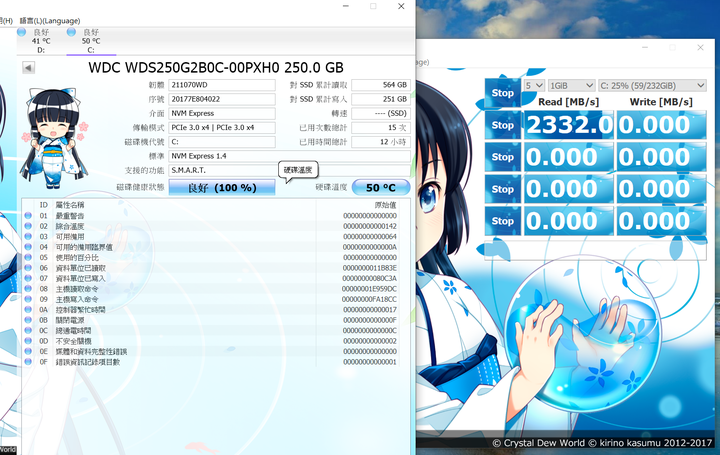
Task: Click the 50 °C temperature button
Action: click(x=381, y=187)
